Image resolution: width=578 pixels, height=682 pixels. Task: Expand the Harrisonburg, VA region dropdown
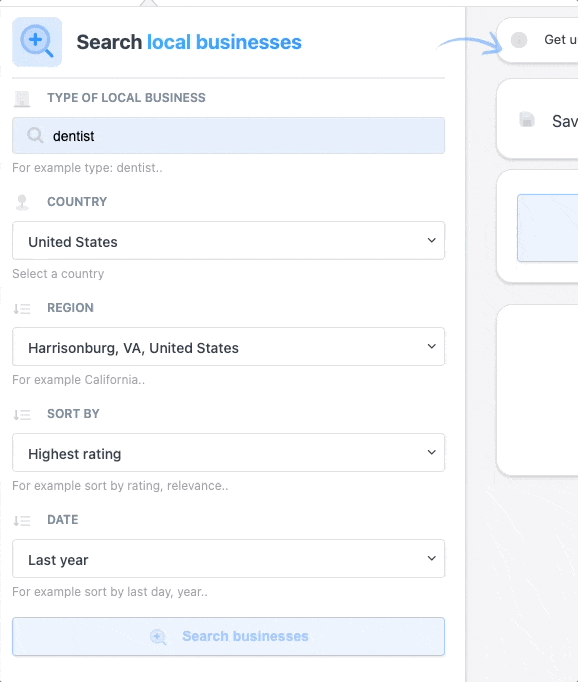pyautogui.click(x=228, y=347)
